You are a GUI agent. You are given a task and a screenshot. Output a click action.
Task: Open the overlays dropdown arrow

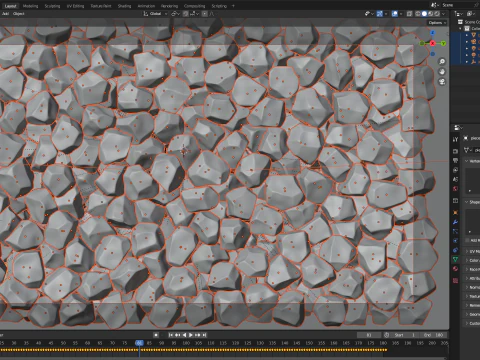(401, 14)
